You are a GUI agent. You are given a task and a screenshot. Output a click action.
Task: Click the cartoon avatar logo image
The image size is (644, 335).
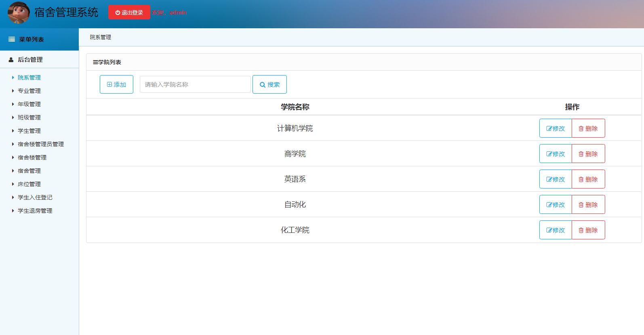[19, 13]
